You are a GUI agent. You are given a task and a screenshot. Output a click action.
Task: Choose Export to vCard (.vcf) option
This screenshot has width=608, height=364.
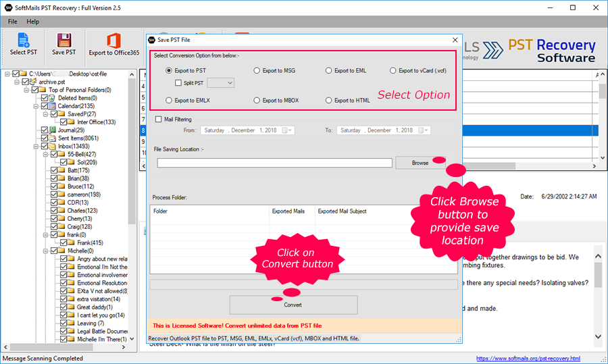click(x=393, y=70)
